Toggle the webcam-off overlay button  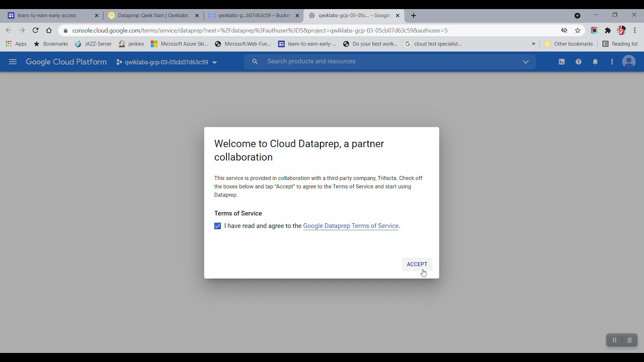[x=629, y=340]
